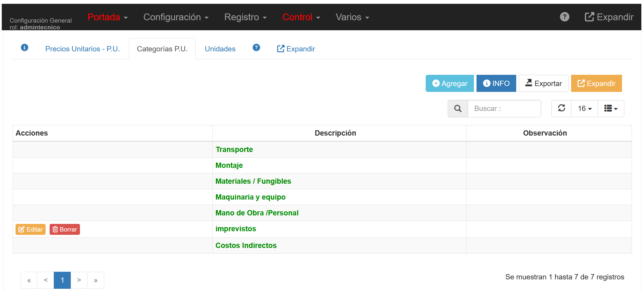Switch to Precios Unitarios - P.U. tab
Image resolution: width=644 pixels, height=292 pixels.
coord(82,49)
